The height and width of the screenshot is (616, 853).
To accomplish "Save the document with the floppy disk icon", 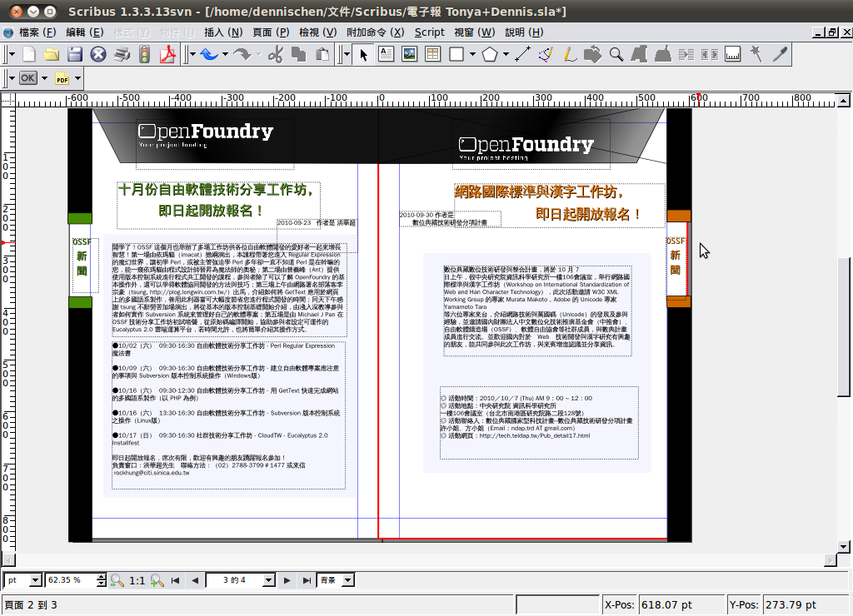I will click(74, 54).
